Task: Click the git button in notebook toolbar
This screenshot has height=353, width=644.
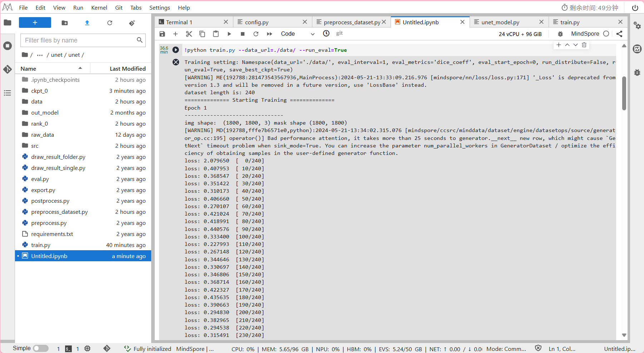Action: [340, 33]
